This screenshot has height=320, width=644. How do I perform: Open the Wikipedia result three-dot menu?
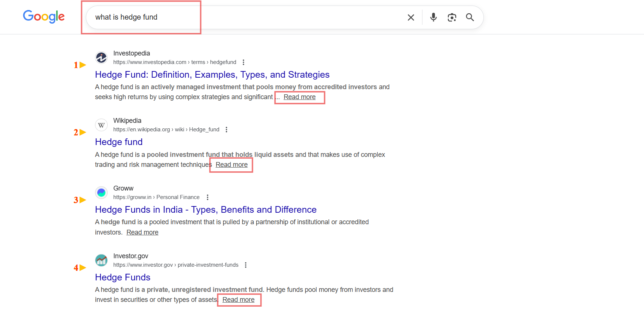pyautogui.click(x=226, y=129)
